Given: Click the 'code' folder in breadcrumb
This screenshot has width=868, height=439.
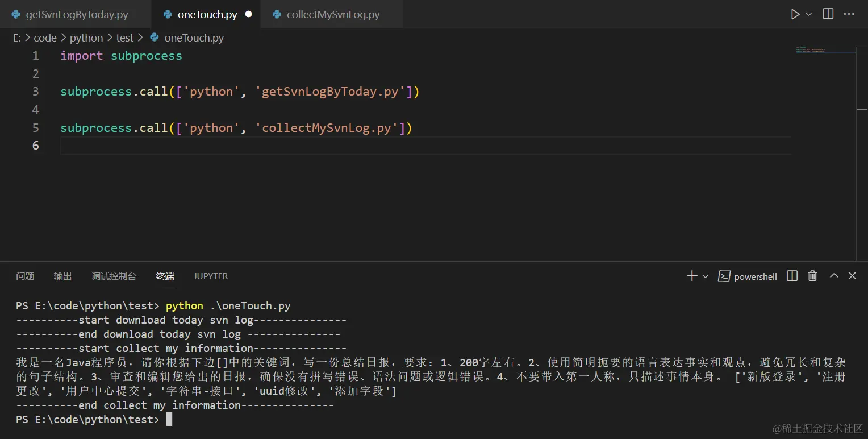Looking at the screenshot, I should click(x=45, y=38).
